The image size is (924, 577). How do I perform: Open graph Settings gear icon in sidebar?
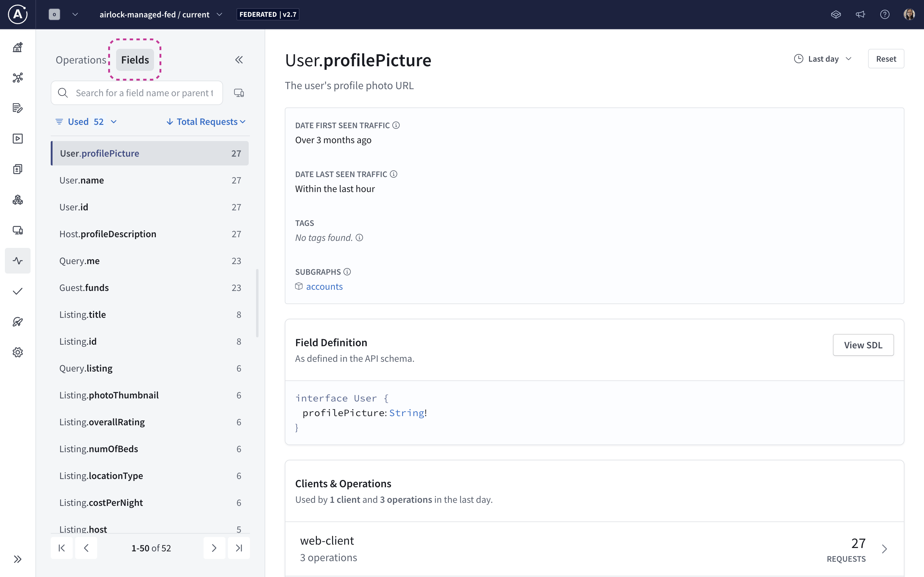[x=17, y=352]
